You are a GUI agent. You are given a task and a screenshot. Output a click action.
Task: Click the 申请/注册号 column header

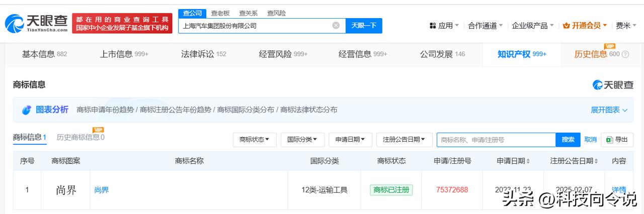[x=452, y=161]
